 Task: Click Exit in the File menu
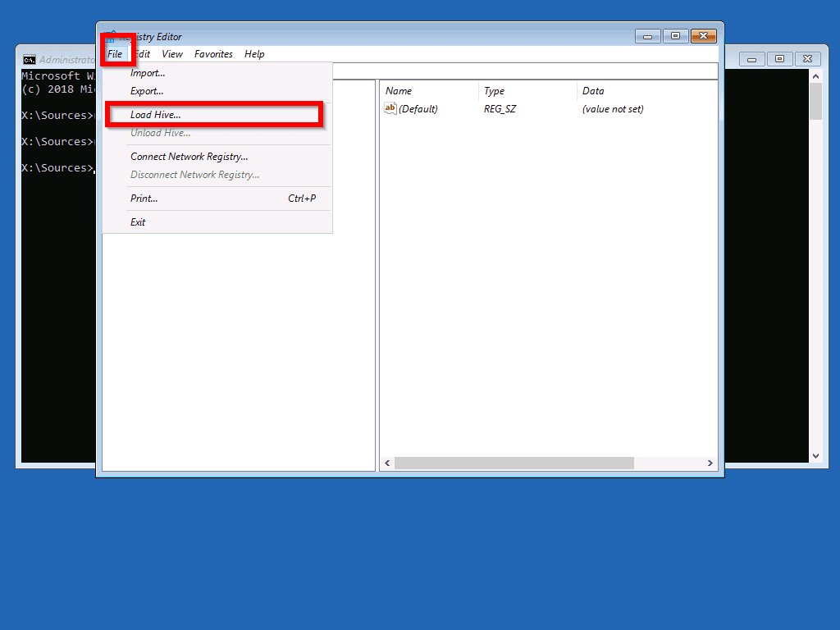(217, 221)
